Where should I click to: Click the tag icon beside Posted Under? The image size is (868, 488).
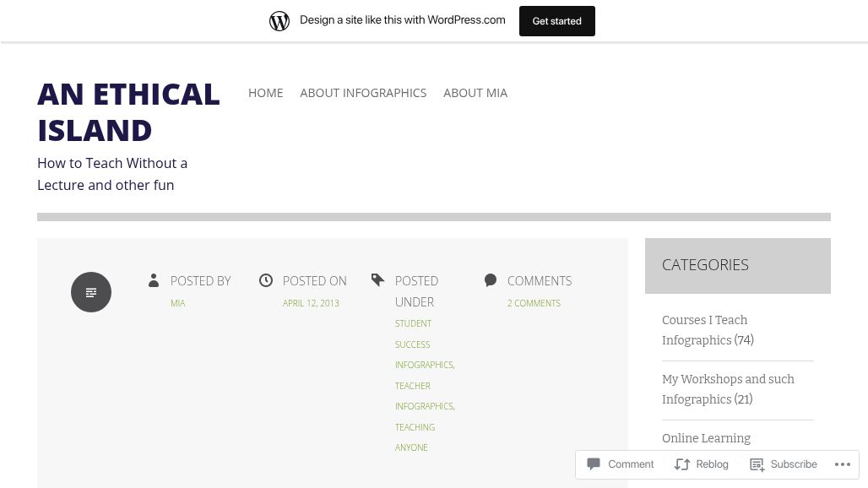pos(378,280)
